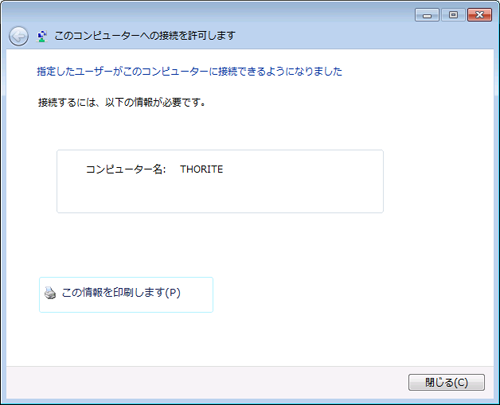Click the back arrow button
This screenshot has width=500, height=405.
19,36
